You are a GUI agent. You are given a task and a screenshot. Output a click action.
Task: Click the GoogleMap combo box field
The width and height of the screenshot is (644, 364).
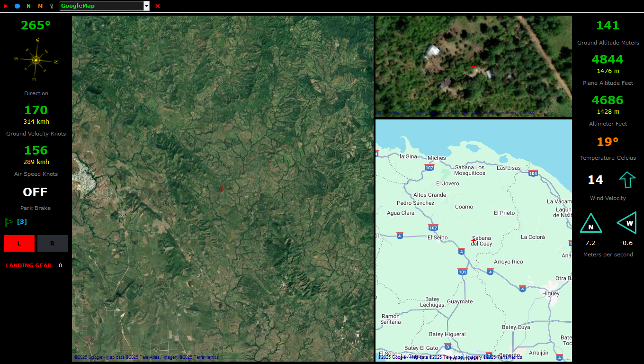tap(101, 6)
